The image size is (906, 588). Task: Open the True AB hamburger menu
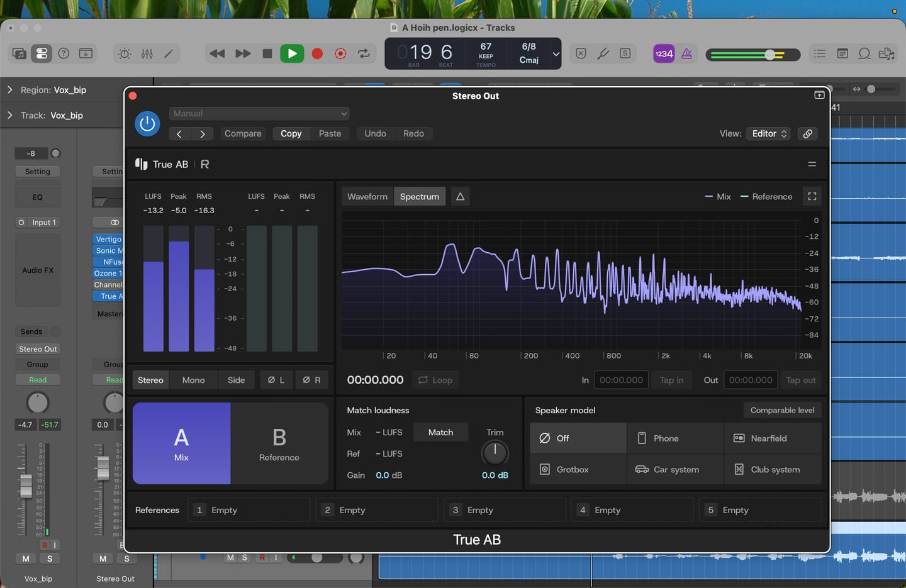pos(812,164)
